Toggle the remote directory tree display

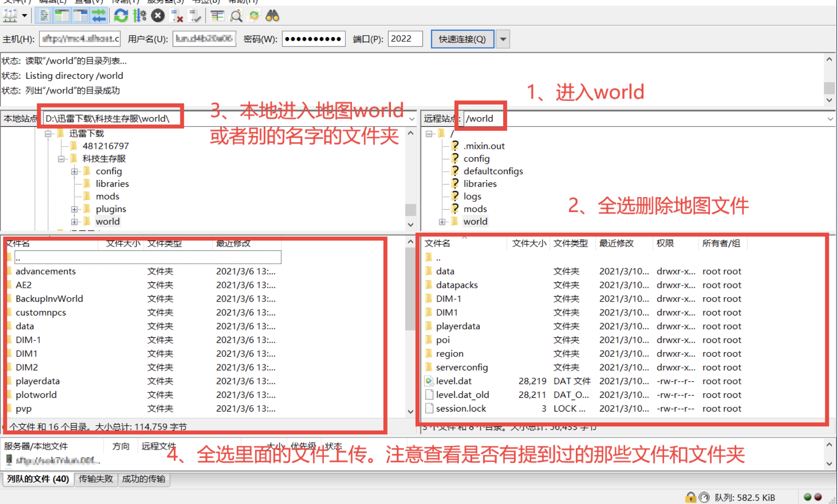[81, 16]
